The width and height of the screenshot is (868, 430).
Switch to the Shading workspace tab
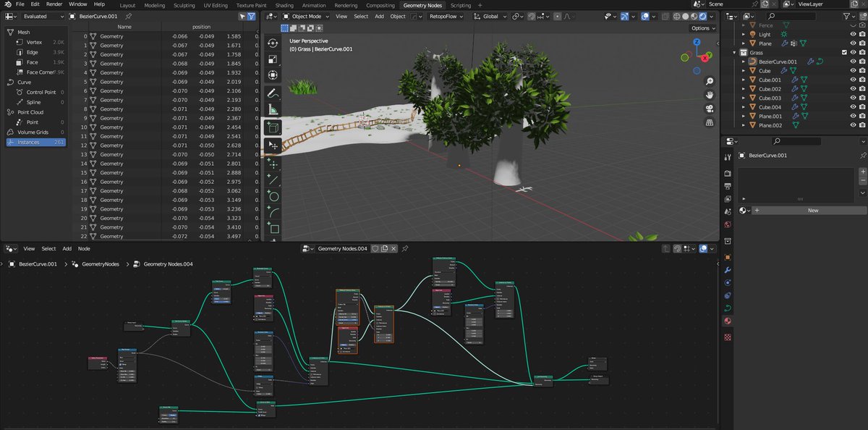click(x=284, y=5)
